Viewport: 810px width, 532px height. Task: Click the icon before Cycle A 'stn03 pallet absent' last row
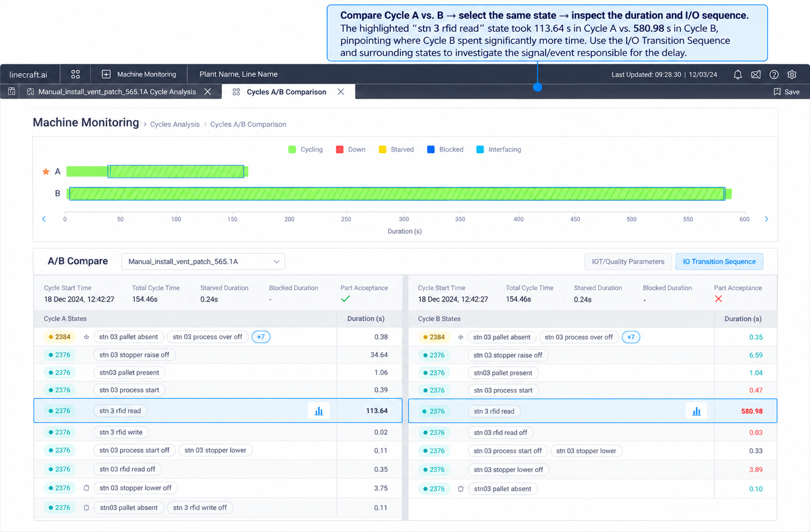[86, 508]
